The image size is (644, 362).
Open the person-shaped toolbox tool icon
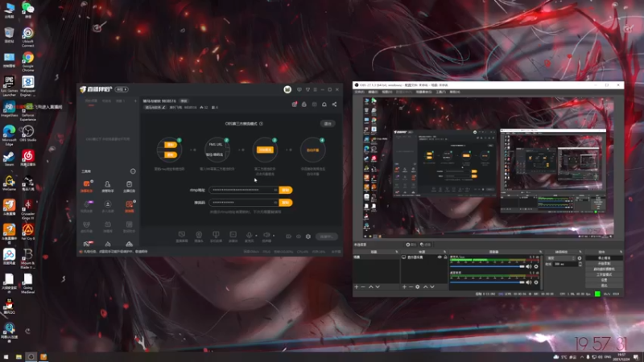click(107, 184)
